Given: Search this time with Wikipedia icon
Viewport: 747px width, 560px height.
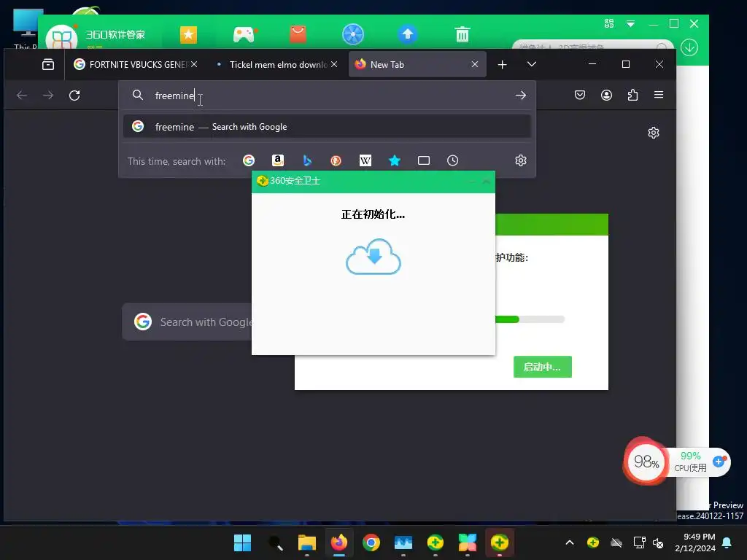Looking at the screenshot, I should click(x=365, y=160).
